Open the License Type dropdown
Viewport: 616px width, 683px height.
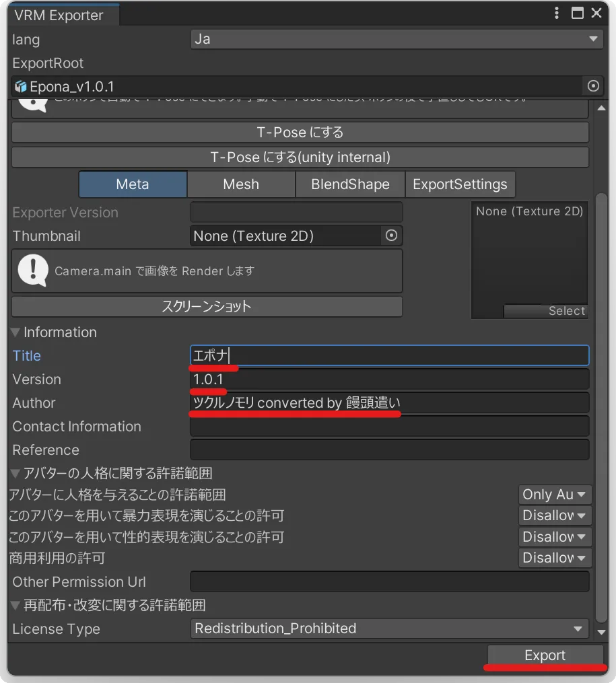point(390,628)
